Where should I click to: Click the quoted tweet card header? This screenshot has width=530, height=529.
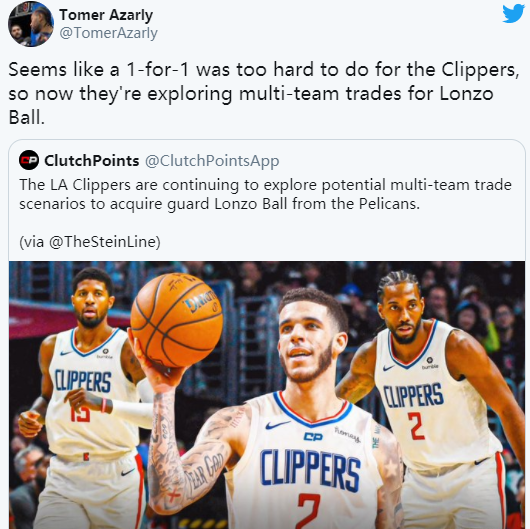(149, 161)
